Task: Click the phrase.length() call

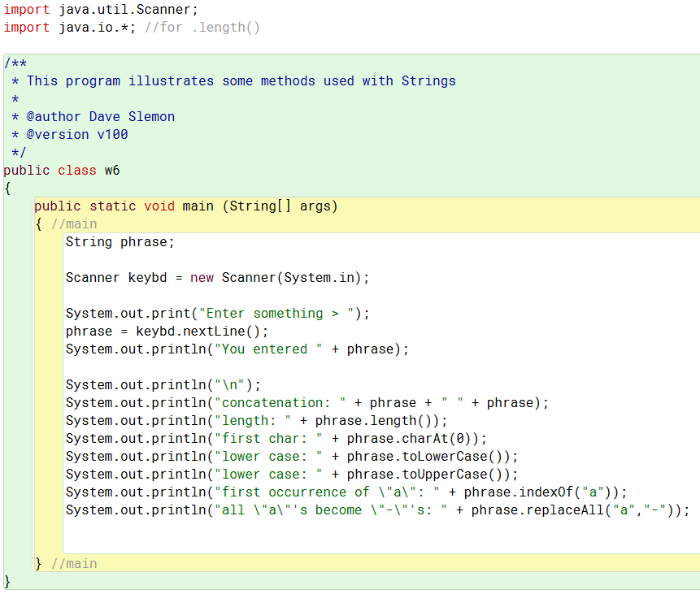Action: pyautogui.click(x=373, y=420)
